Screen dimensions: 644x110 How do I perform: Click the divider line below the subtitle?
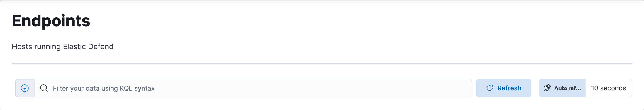pyautogui.click(x=322, y=64)
